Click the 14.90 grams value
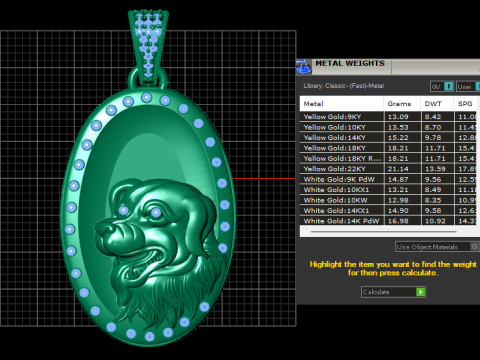This screenshot has width=480, height=360. click(x=398, y=210)
